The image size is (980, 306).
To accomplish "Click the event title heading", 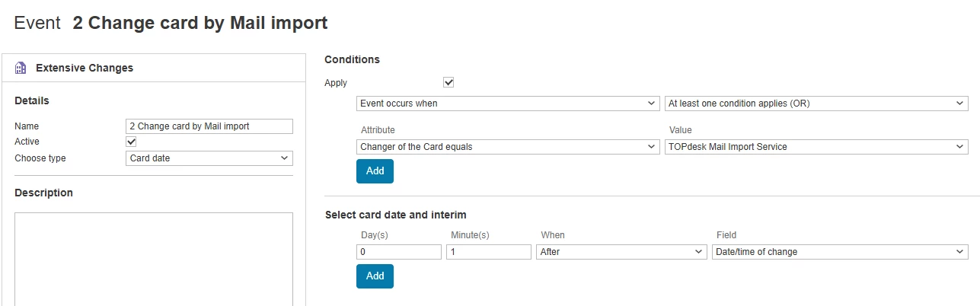I will [200, 23].
